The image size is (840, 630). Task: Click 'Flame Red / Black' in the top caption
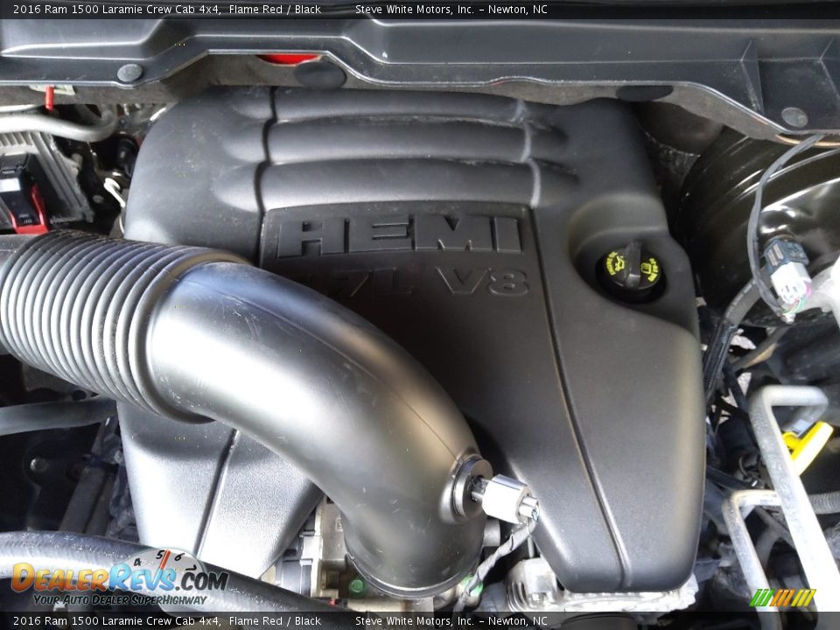[275, 9]
